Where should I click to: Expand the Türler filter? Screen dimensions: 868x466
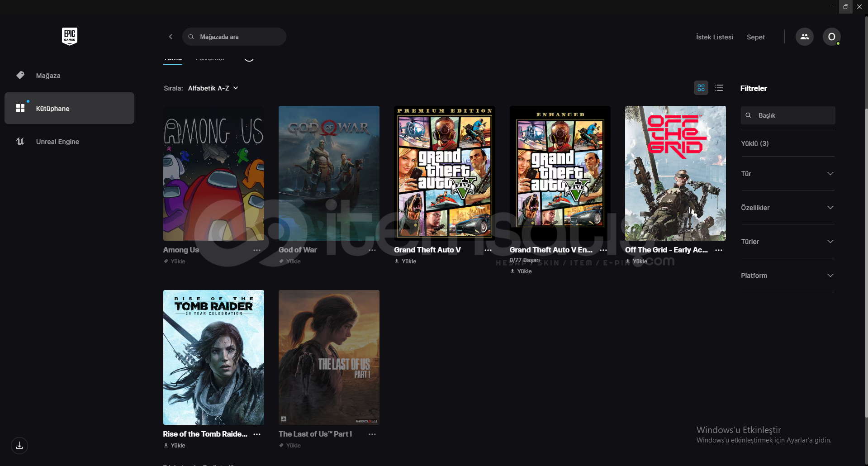[x=788, y=242]
